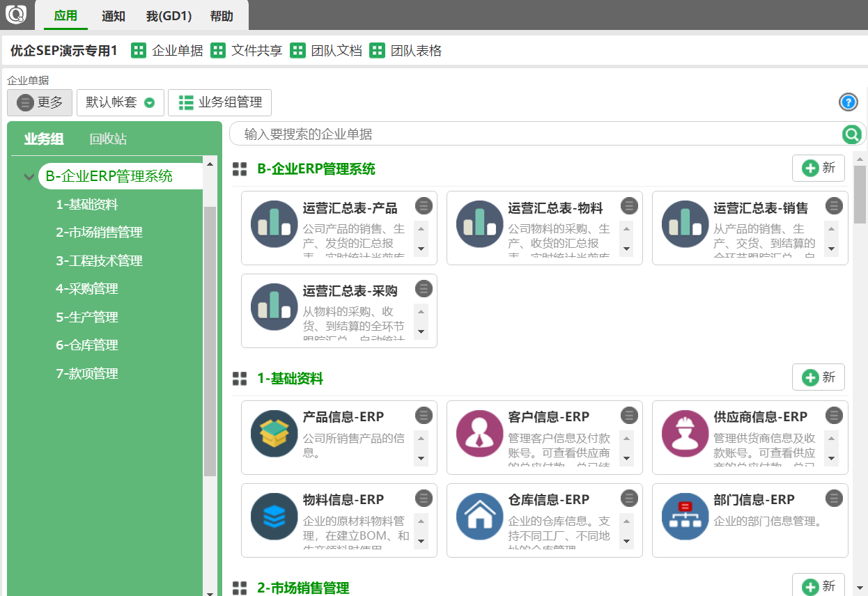The width and height of the screenshot is (868, 596).
Task: Open 运营汇总表-采购 chart icon
Action: coord(274,306)
